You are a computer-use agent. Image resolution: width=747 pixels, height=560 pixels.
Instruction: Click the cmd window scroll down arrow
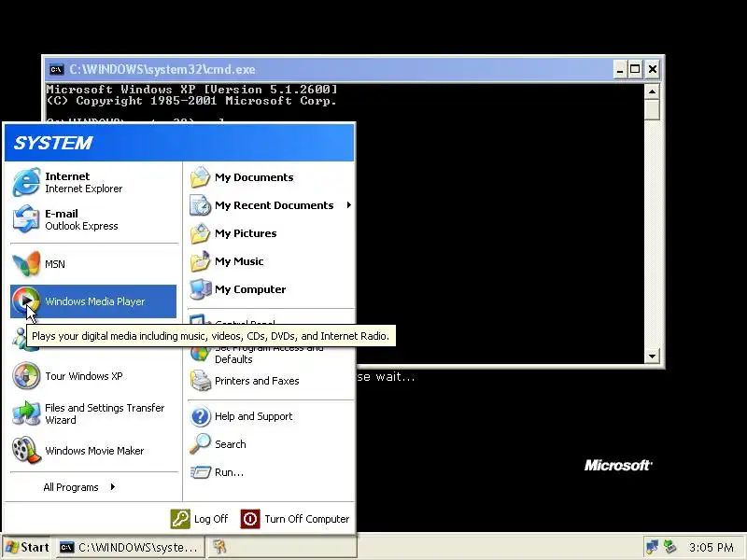(652, 356)
